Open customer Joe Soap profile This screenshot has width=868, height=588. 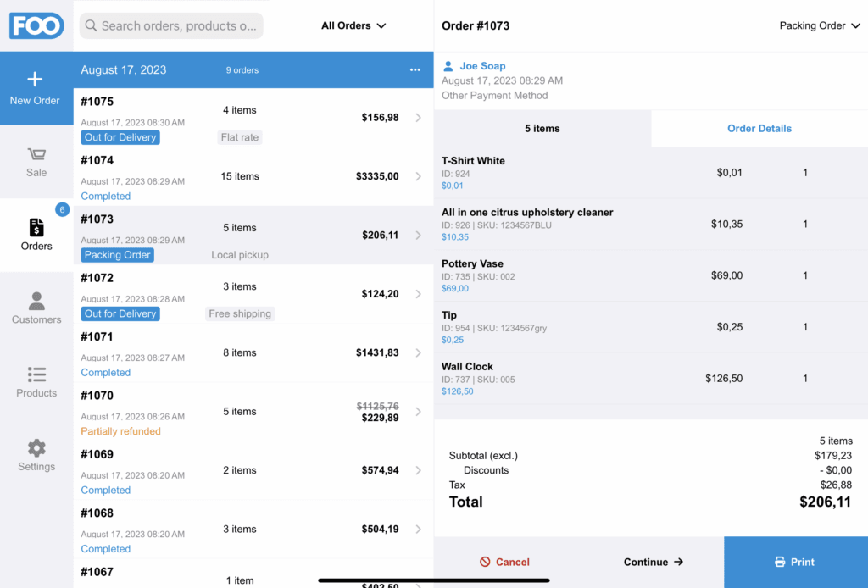click(482, 65)
